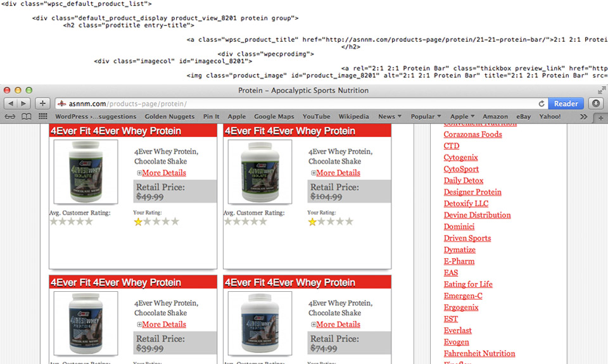Open the CytoSport brand link
The width and height of the screenshot is (608, 364).
[x=461, y=169]
